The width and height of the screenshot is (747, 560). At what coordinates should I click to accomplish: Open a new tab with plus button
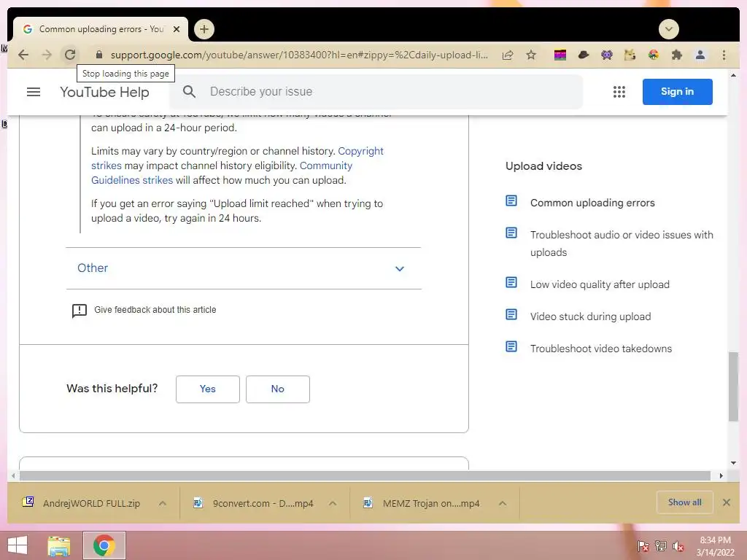pyautogui.click(x=204, y=29)
